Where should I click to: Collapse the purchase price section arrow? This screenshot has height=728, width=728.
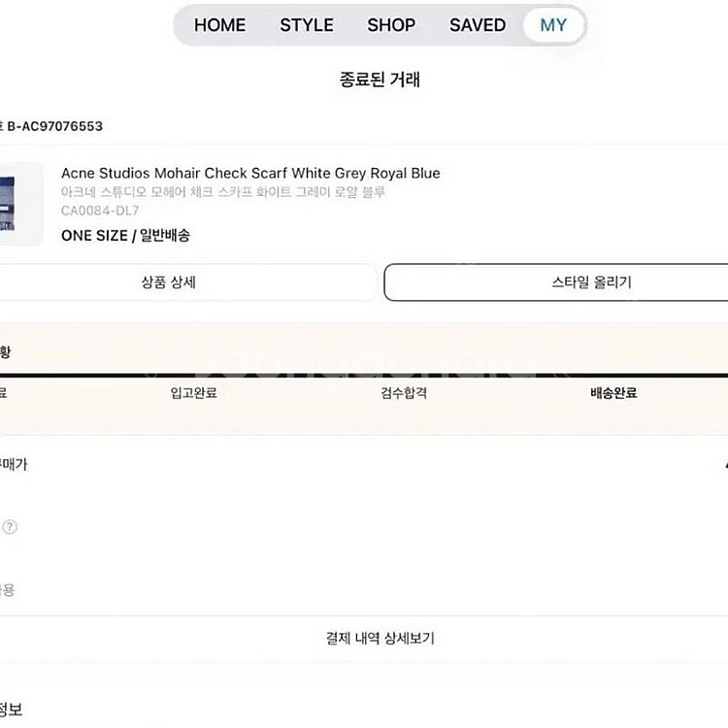[x=724, y=465]
